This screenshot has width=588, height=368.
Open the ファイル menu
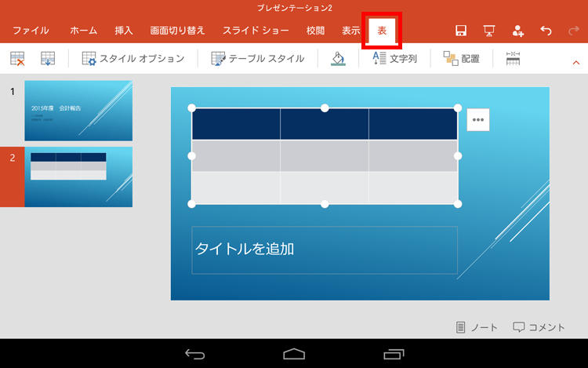pyautogui.click(x=31, y=31)
